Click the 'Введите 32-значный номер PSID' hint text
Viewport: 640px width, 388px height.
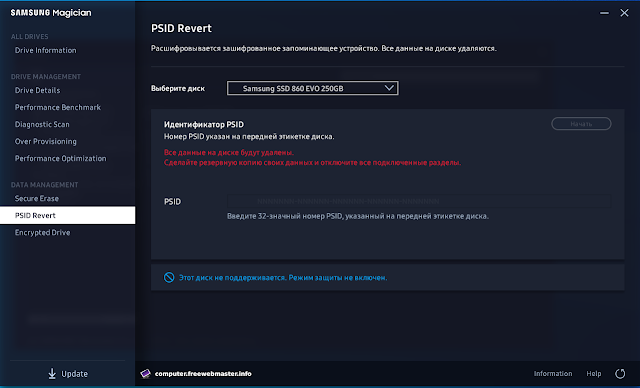(358, 216)
